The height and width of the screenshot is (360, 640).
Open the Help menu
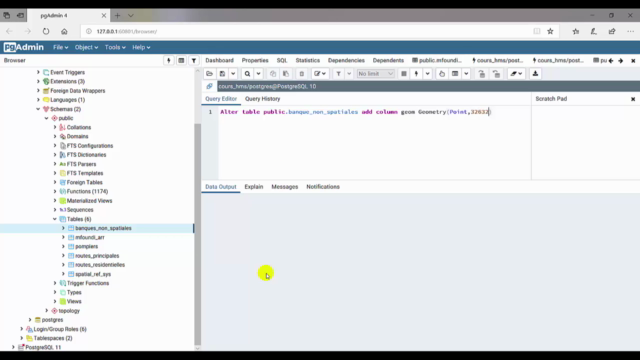(141, 47)
